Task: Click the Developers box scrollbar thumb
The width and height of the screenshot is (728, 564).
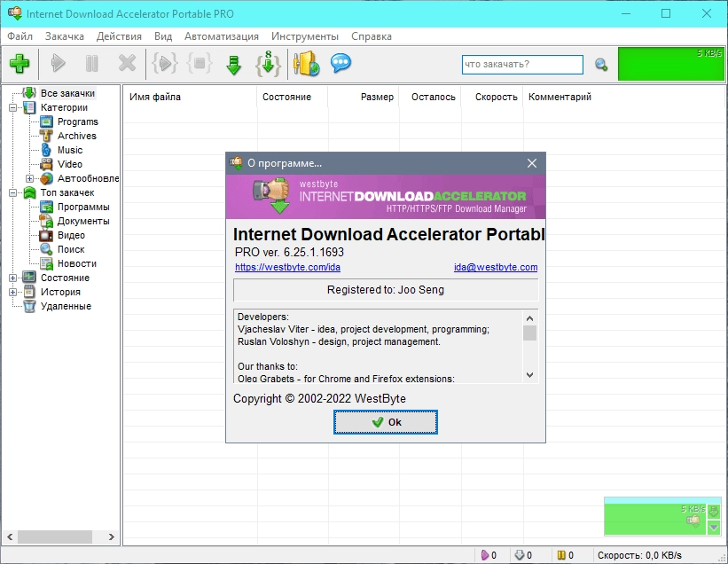Action: (529, 333)
